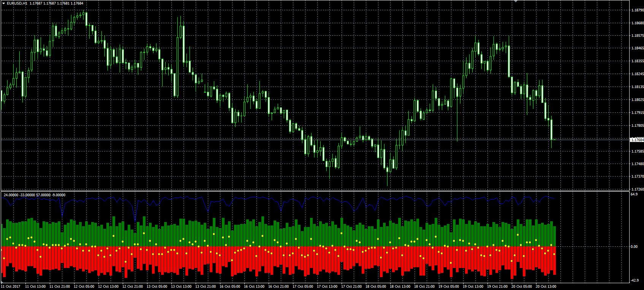Screen dimensions: 644x290
Task: Click the 13 Oct 05:00 time label
Action: (x=157, y=287)
